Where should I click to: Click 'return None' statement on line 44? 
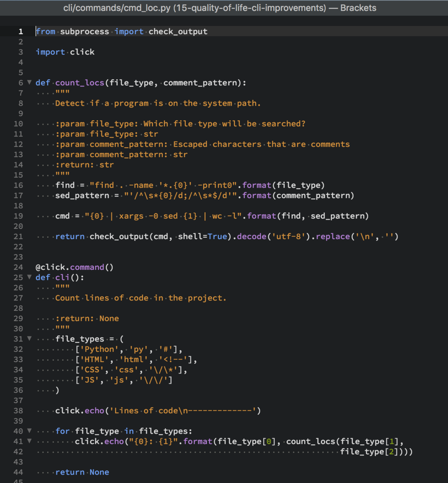(x=82, y=472)
